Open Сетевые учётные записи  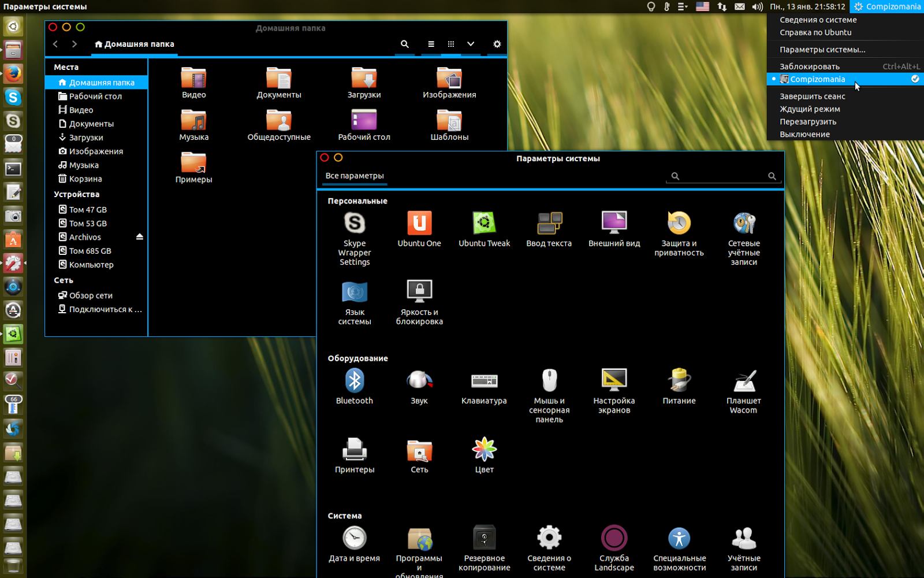pos(744,238)
